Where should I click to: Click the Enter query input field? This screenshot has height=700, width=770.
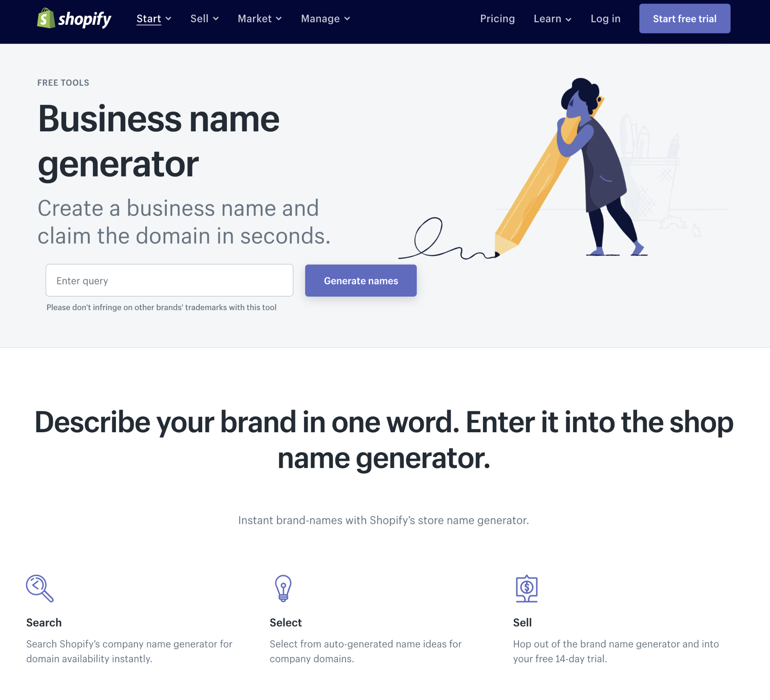169,280
